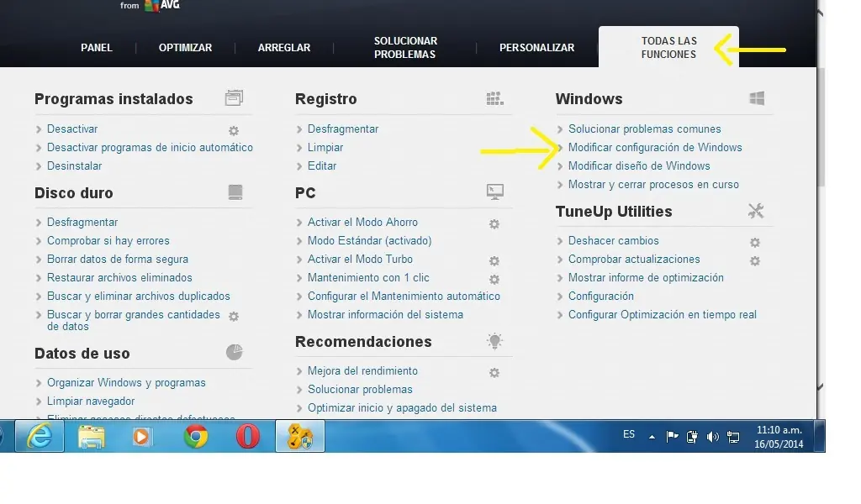Open Windows Explorer folder in taskbar
Image resolution: width=861 pixels, height=504 pixels.
point(91,437)
